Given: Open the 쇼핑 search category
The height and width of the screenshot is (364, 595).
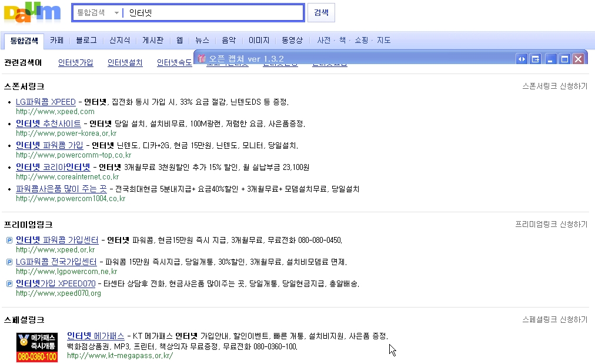Looking at the screenshot, I should tap(361, 40).
